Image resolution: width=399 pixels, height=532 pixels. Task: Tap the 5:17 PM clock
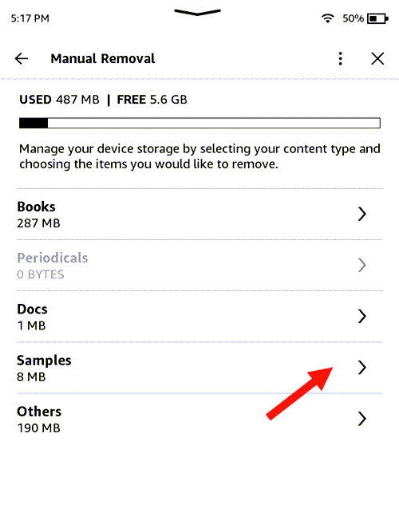(30, 18)
